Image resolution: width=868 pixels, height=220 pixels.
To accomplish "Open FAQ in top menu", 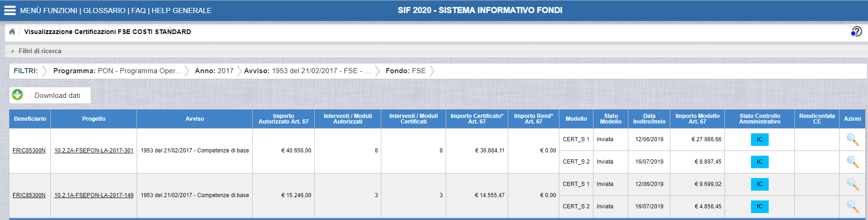I will (138, 10).
